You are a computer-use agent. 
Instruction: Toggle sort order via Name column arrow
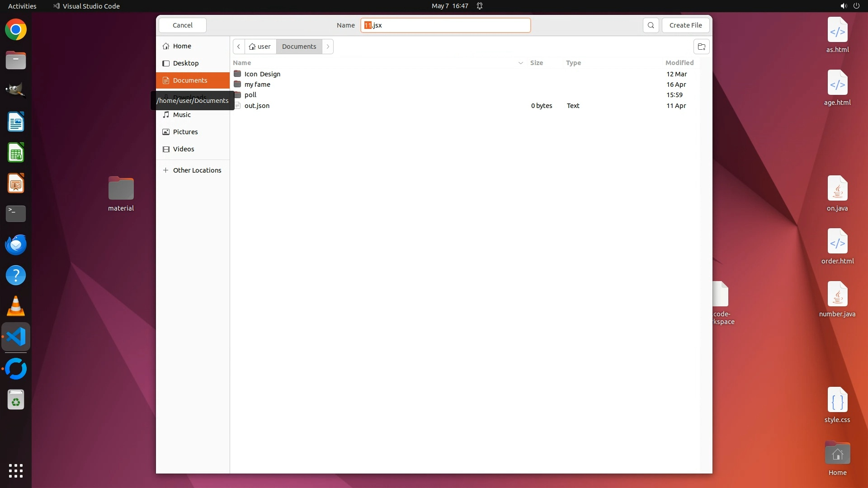pos(520,63)
